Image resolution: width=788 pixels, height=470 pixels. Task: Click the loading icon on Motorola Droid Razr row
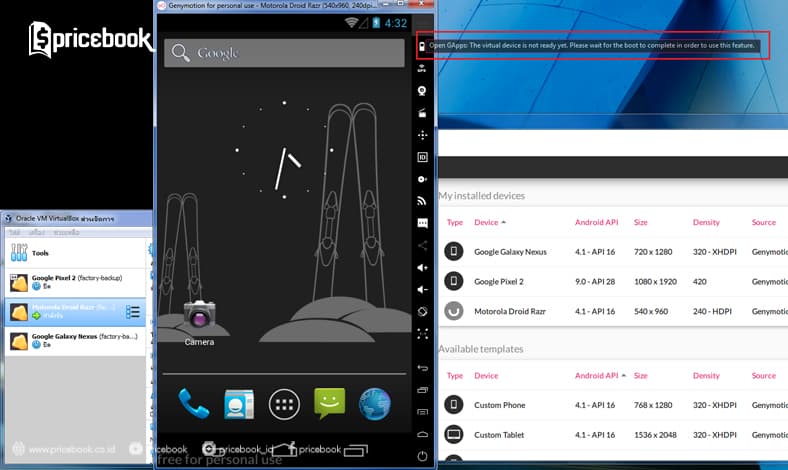(453, 311)
